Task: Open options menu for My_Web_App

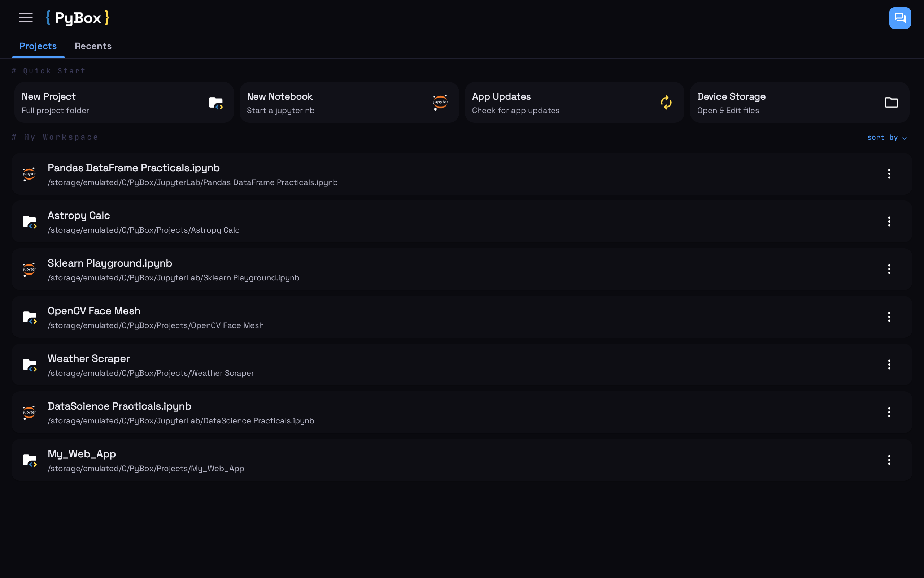Action: pos(889,460)
